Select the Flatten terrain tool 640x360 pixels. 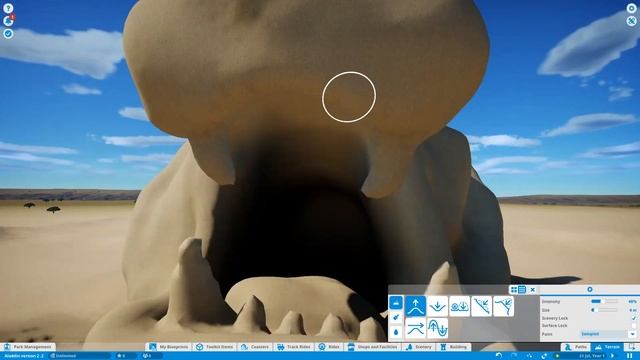pyautogui.click(x=416, y=328)
